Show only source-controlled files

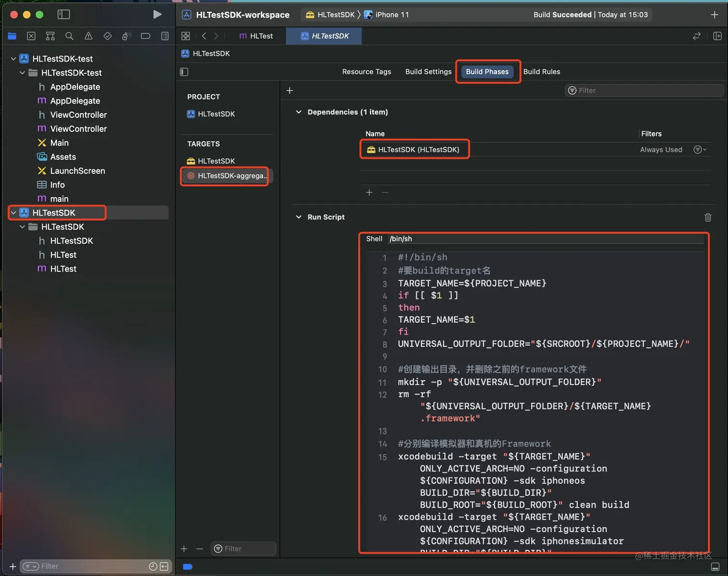164,566
